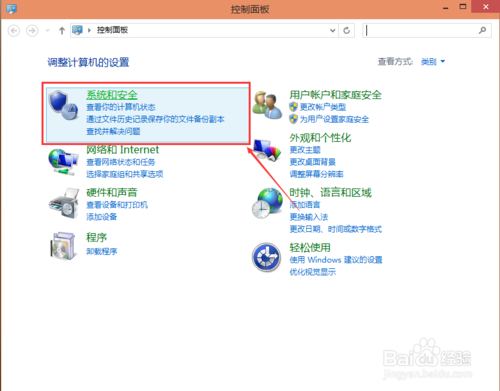Image resolution: width=500 pixels, height=391 pixels.
Task: Click the 程序 disc box icon
Action: point(63,246)
